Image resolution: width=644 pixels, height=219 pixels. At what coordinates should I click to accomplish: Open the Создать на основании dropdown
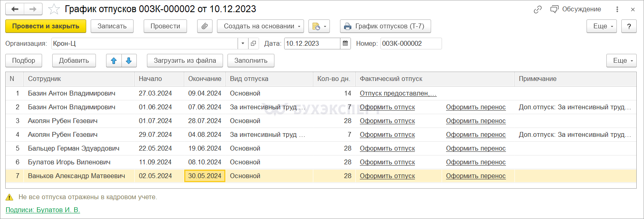(x=261, y=26)
